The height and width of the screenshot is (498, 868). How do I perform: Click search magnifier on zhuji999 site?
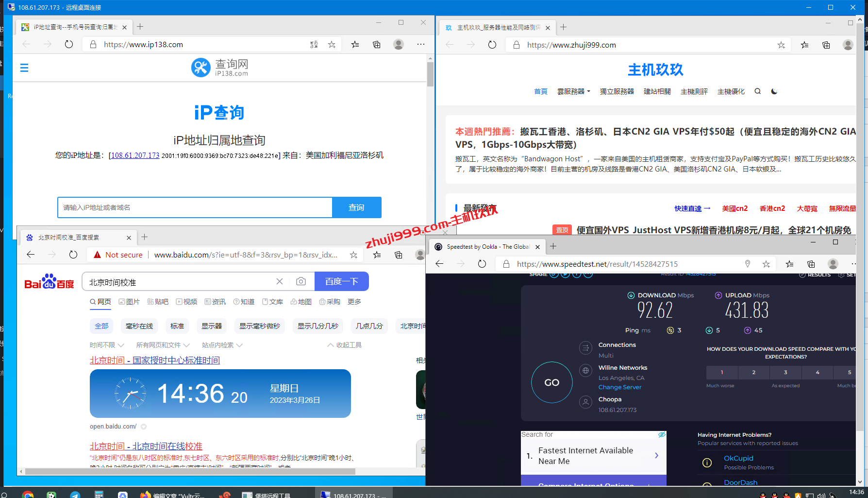[757, 91]
